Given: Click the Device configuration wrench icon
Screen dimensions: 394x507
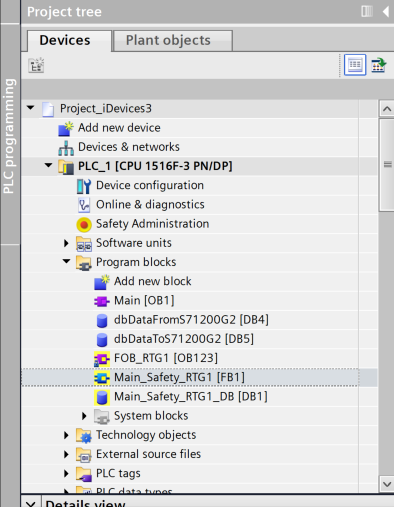Looking at the screenshot, I should (x=84, y=186).
